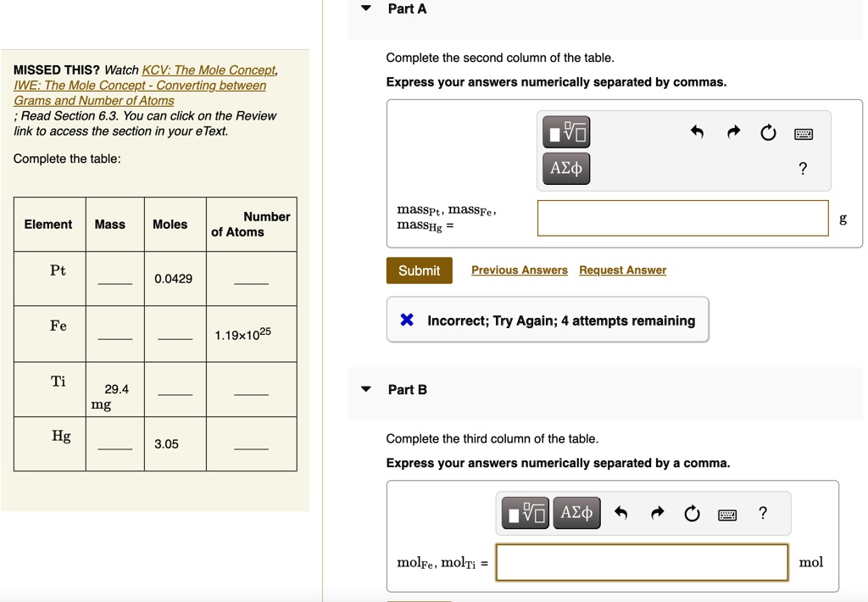Click the Request Answer link

pyautogui.click(x=622, y=270)
